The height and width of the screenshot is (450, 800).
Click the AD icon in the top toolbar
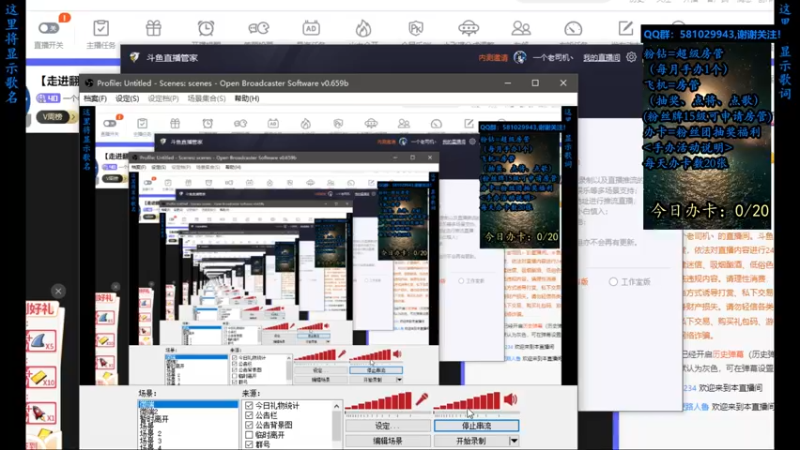[x=311, y=28]
